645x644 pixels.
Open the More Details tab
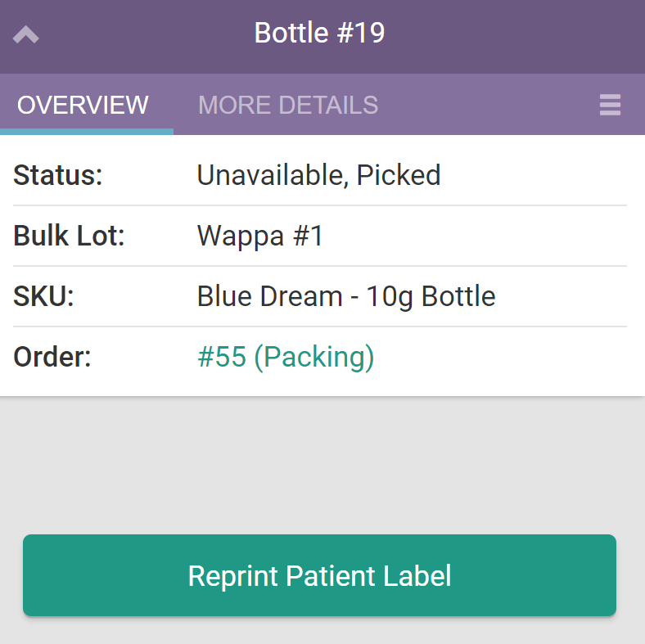pos(288,105)
